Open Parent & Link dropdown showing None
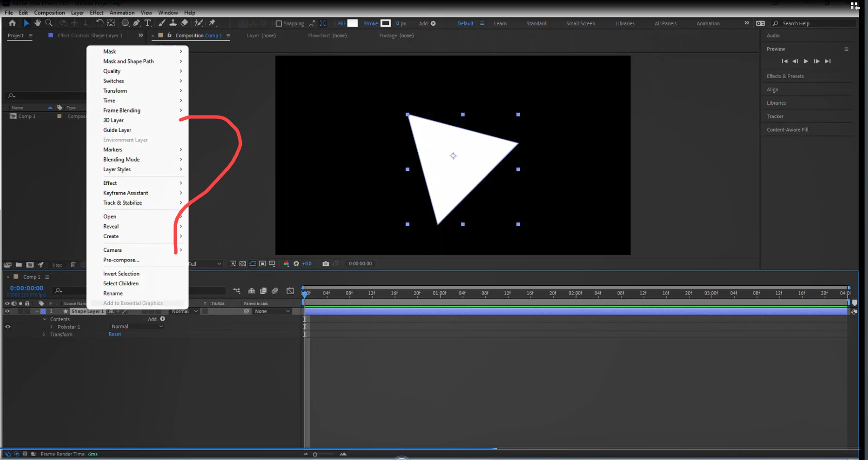This screenshot has width=868, height=460. (272, 312)
